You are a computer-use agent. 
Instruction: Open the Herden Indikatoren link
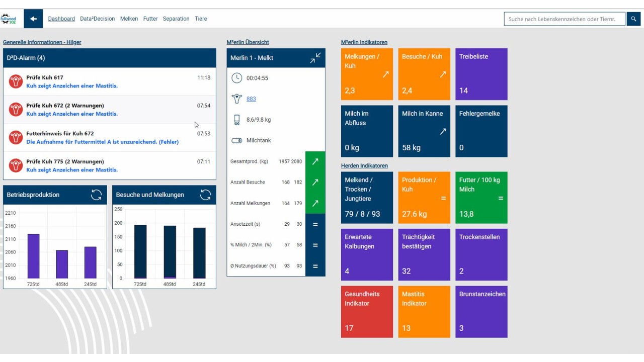pyautogui.click(x=364, y=166)
